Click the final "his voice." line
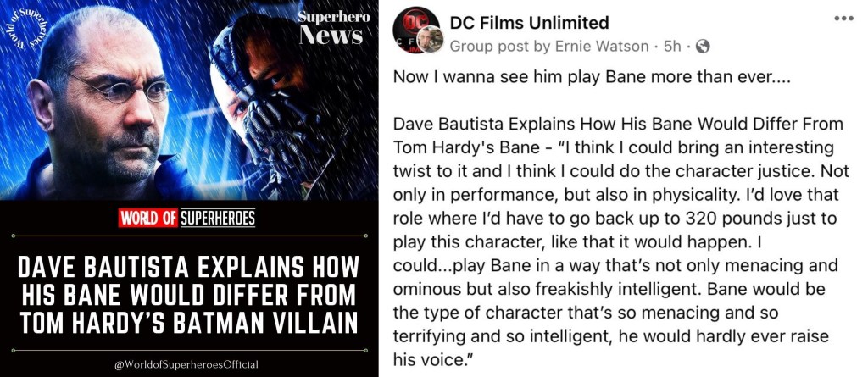The height and width of the screenshot is (377, 868). 435,361
